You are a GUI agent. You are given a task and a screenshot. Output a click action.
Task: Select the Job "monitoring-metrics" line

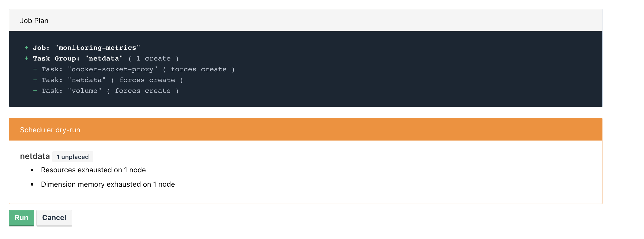pyautogui.click(x=86, y=47)
